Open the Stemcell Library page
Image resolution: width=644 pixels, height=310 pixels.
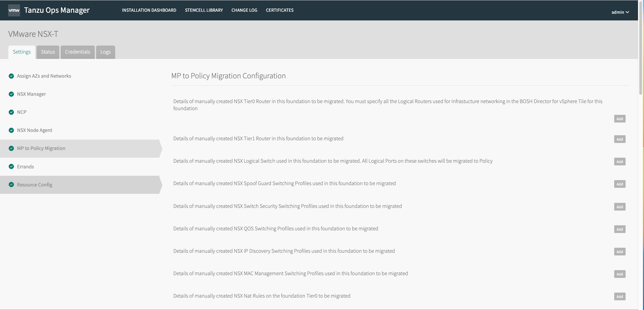204,10
